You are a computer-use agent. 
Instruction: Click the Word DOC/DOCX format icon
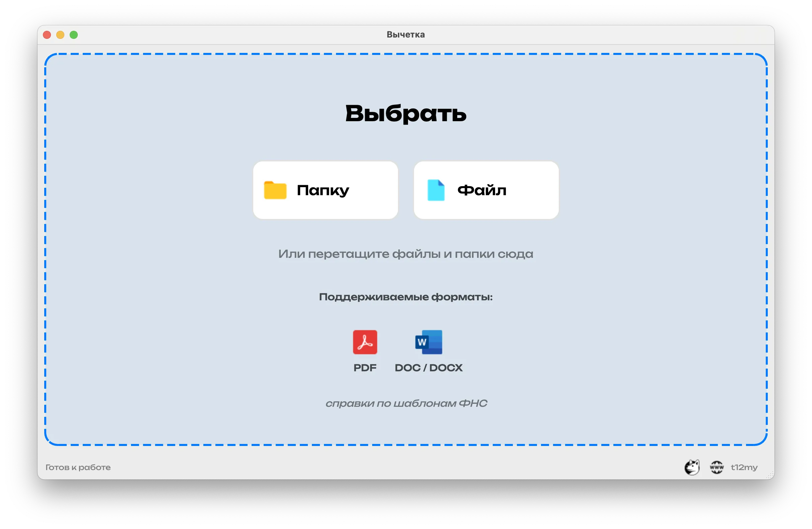pyautogui.click(x=428, y=342)
